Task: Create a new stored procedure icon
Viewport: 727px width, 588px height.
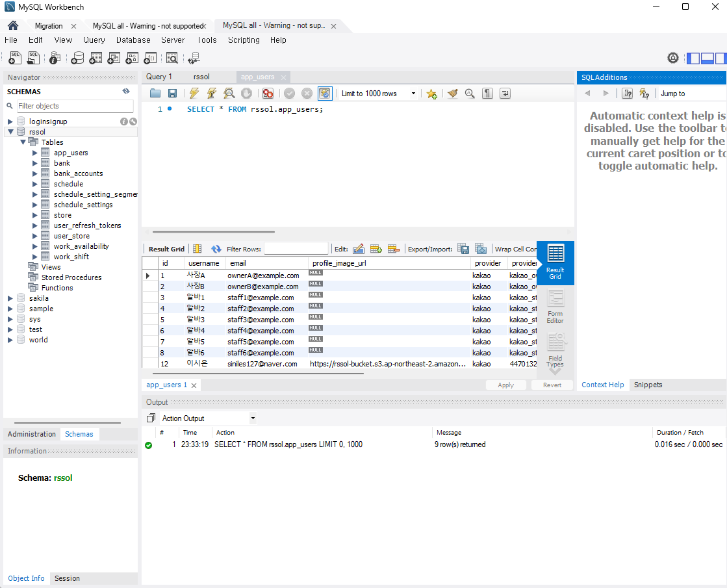Action: point(132,58)
